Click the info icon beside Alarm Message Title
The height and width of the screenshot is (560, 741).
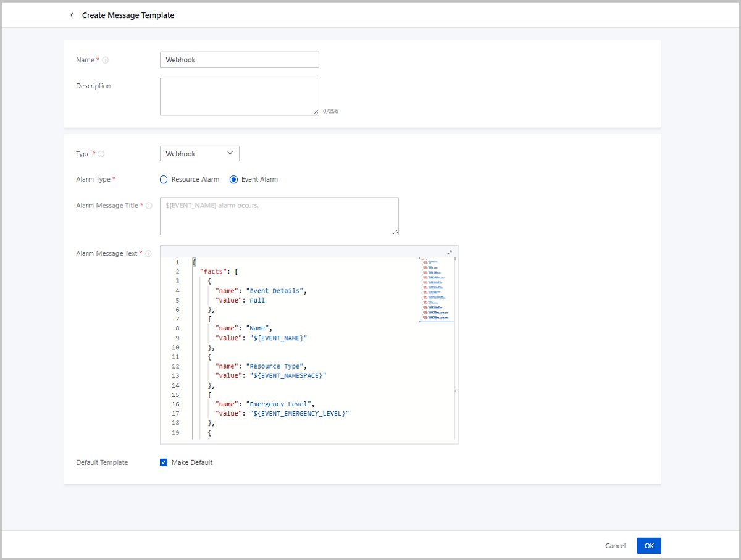[149, 206]
